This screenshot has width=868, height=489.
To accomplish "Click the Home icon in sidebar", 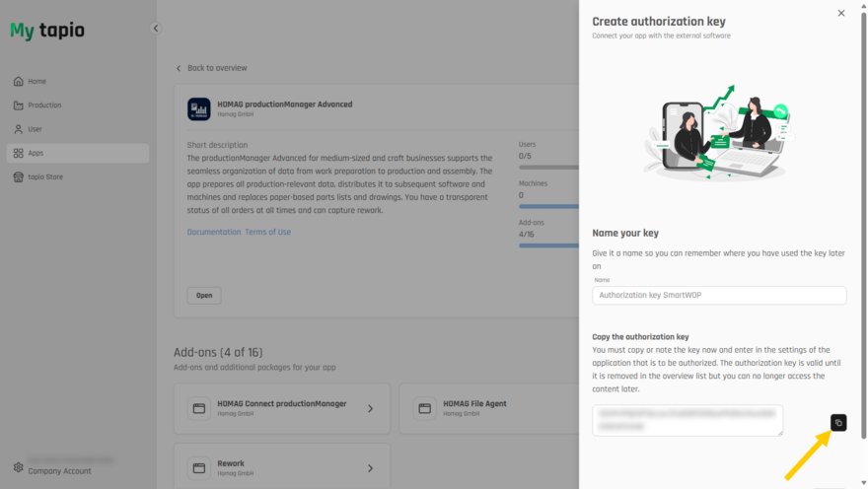I will pyautogui.click(x=19, y=81).
